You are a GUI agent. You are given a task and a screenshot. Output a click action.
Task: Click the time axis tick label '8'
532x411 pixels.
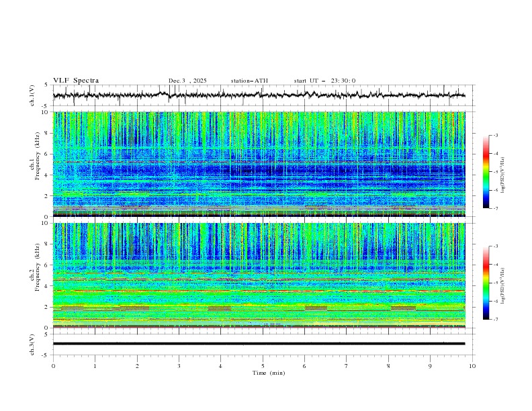388,366
